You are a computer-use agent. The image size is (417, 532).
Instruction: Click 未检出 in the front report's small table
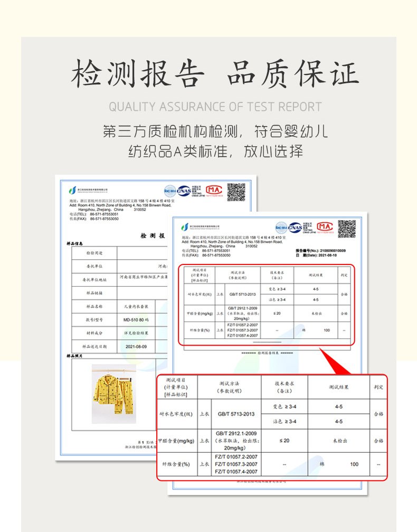(x=316, y=313)
